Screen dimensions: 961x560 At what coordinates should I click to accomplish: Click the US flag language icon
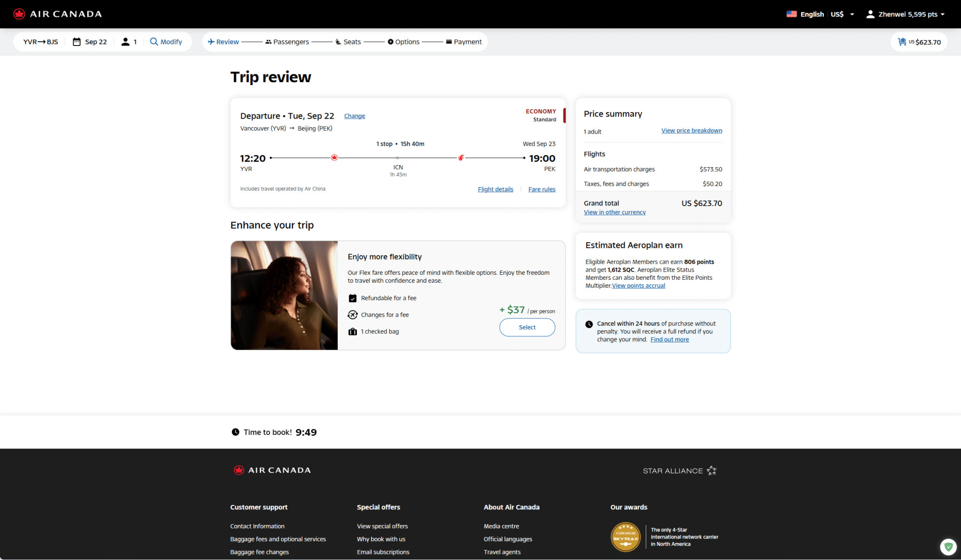click(791, 14)
